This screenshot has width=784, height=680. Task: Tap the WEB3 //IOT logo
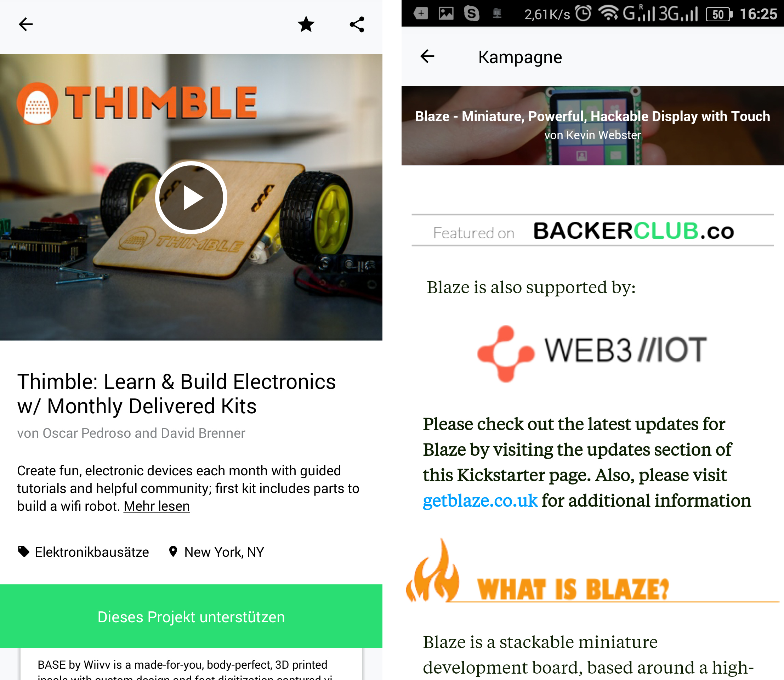click(x=592, y=353)
